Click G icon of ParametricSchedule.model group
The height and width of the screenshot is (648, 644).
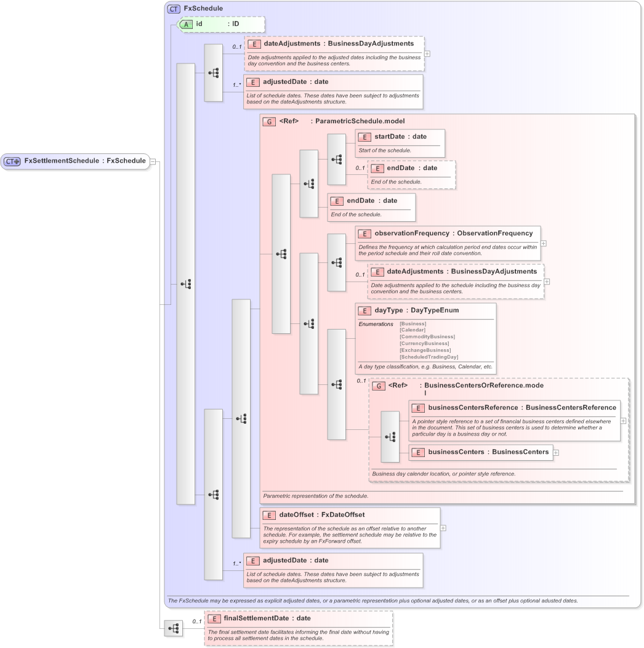pyautogui.click(x=269, y=121)
